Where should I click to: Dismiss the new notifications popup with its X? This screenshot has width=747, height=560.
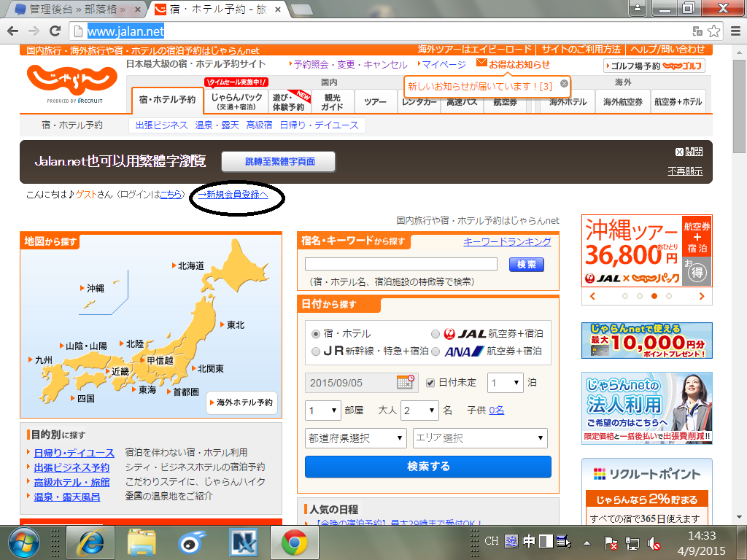coord(564,83)
